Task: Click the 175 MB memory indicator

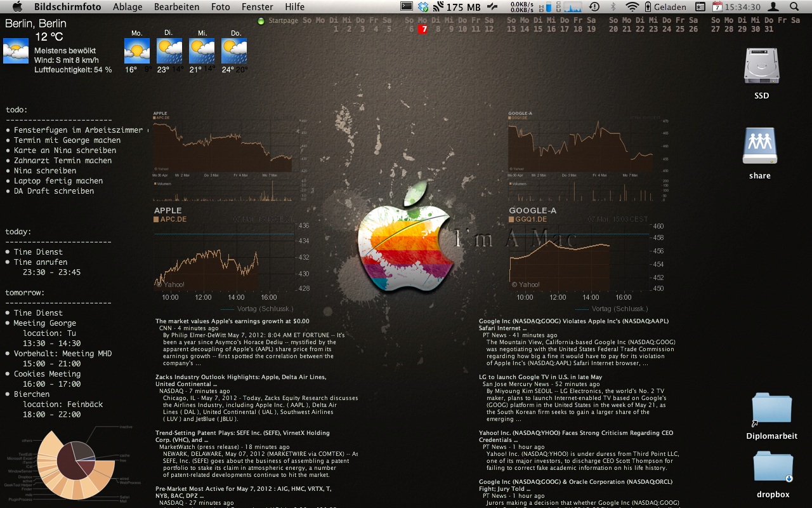Action: coord(457,7)
